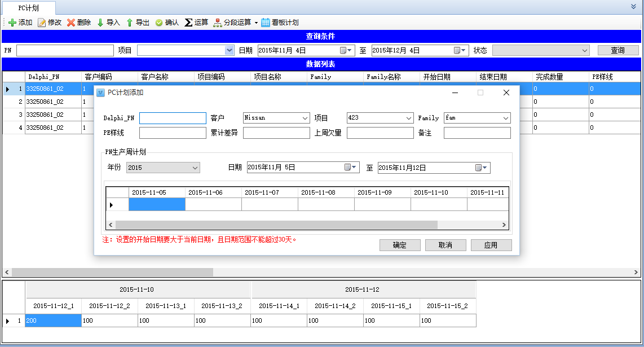Click the 导出 (export) up-arrow icon

pyautogui.click(x=129, y=23)
